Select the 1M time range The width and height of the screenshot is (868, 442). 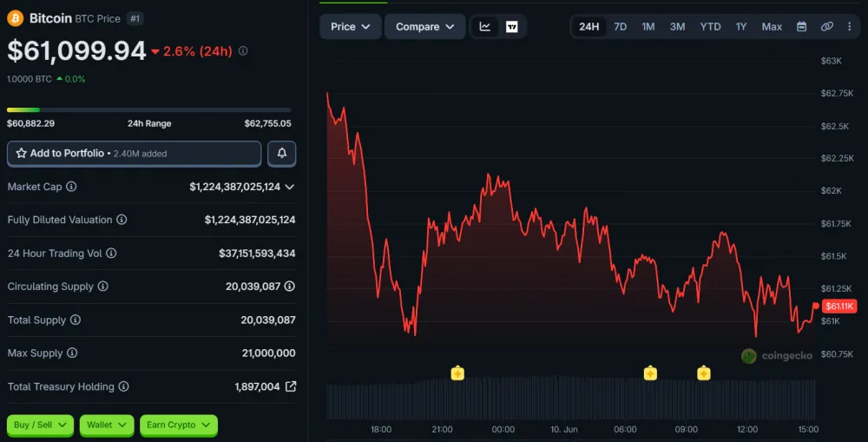[x=648, y=27]
